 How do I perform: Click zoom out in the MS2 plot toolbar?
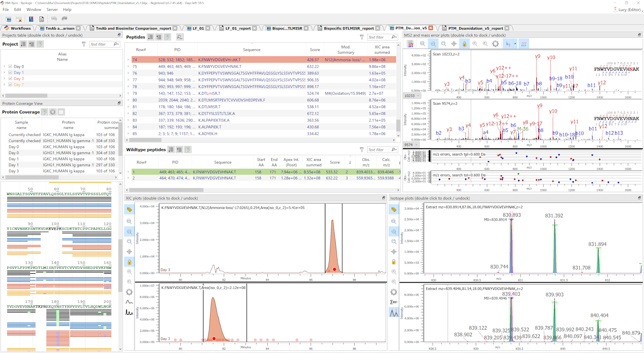tap(443, 44)
